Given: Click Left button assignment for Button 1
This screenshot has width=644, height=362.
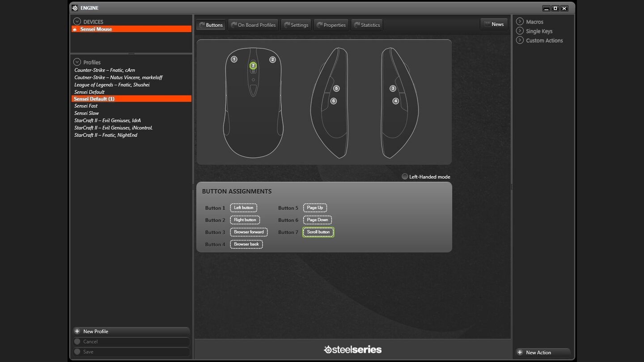Looking at the screenshot, I should [244, 208].
